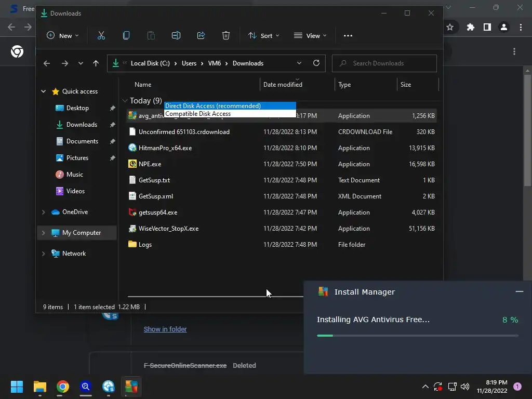The width and height of the screenshot is (532, 399).
Task: Refresh the Downloads folder view
Action: pos(316,63)
